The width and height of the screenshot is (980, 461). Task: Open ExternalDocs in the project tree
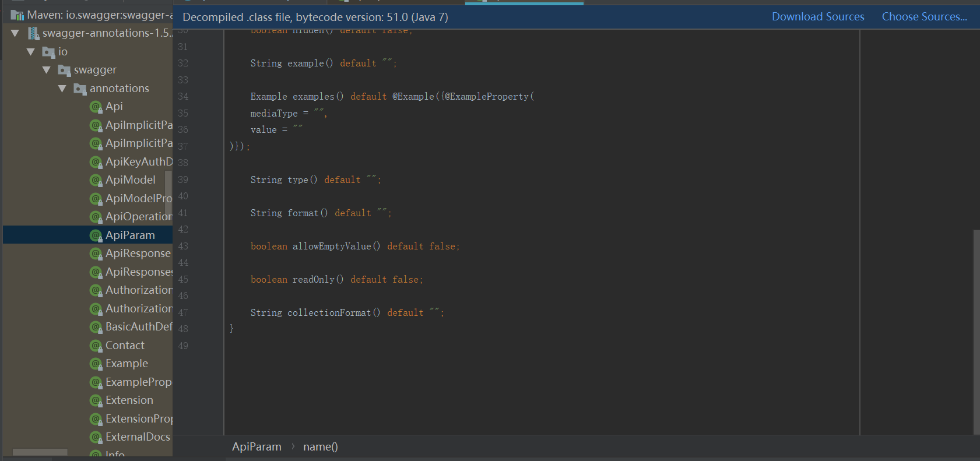point(138,437)
